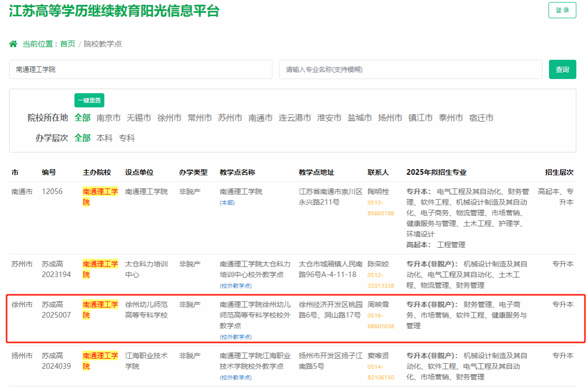Screen dimensions: 588x387
Task: Click the 扬州市 filter option
Action: pyautogui.click(x=390, y=118)
